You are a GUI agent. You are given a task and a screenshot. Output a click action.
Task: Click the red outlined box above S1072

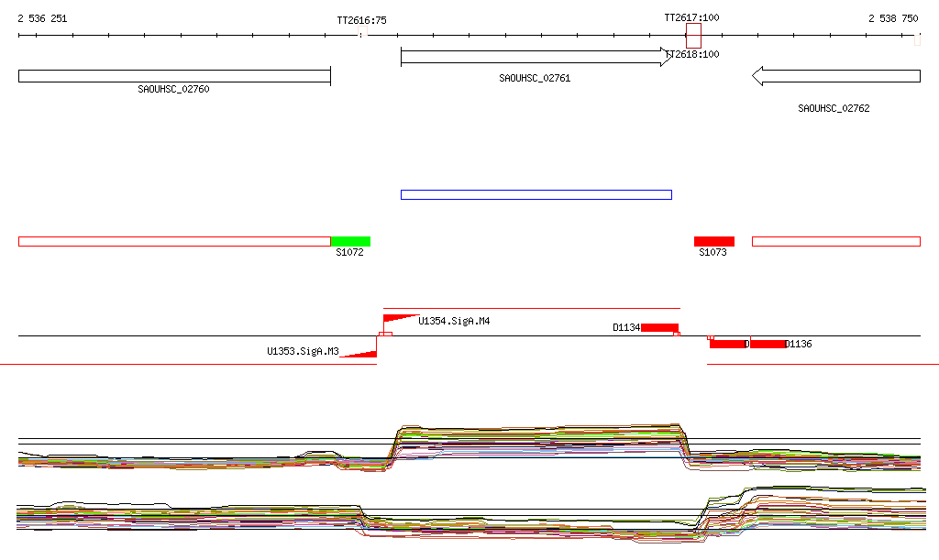(174, 241)
